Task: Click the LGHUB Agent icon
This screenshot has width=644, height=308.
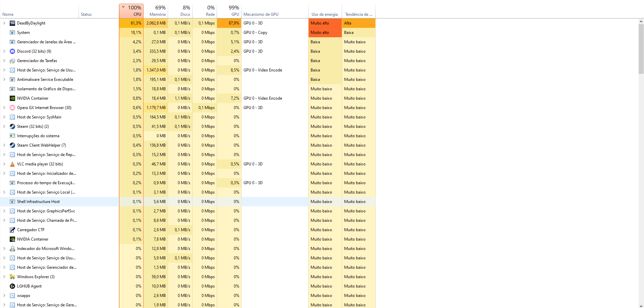Action: 12,286
